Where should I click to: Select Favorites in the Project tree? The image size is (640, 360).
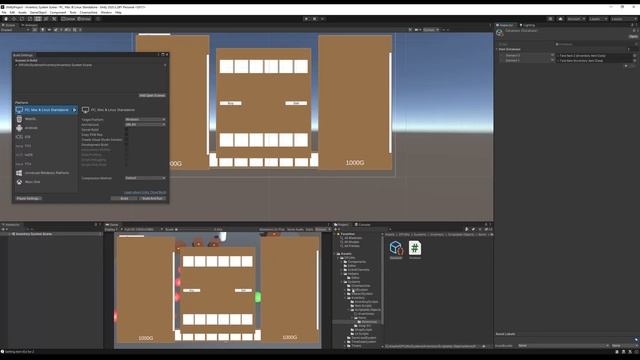coord(348,234)
